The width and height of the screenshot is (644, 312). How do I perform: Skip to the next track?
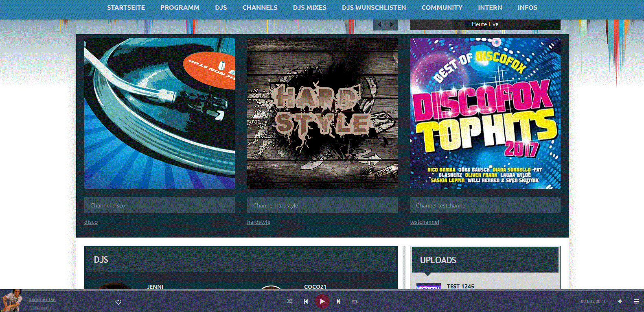click(338, 301)
